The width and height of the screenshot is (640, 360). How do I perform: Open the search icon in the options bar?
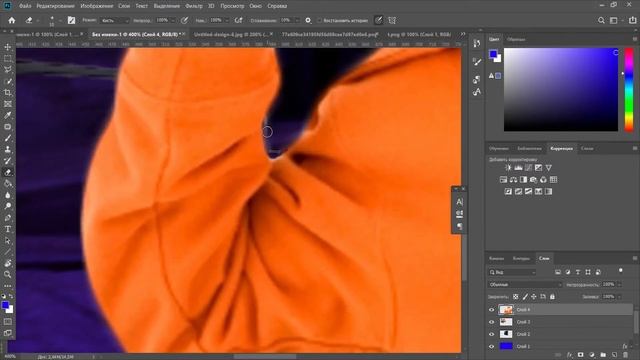tap(601, 20)
